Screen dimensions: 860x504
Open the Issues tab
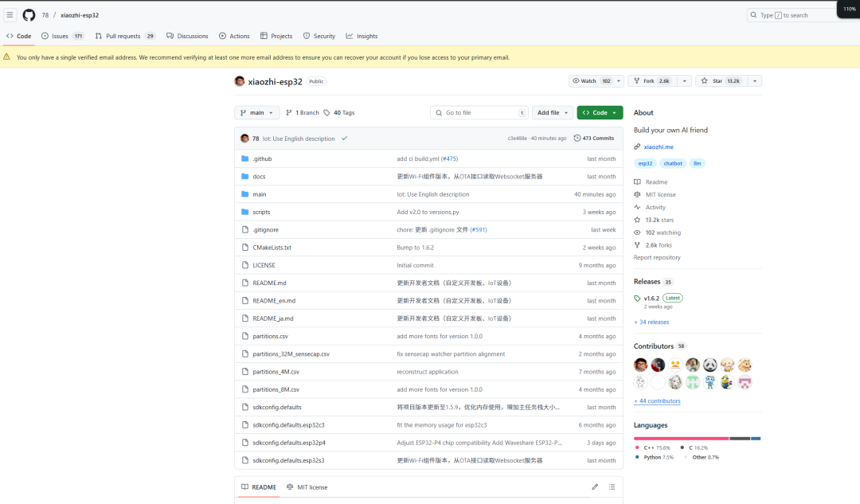[62, 36]
